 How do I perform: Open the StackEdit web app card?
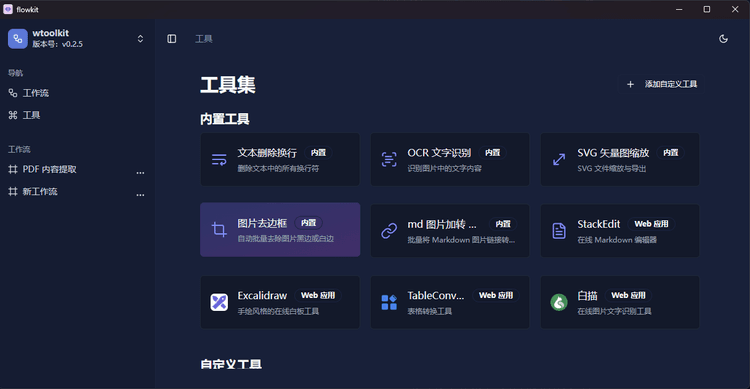[620, 231]
